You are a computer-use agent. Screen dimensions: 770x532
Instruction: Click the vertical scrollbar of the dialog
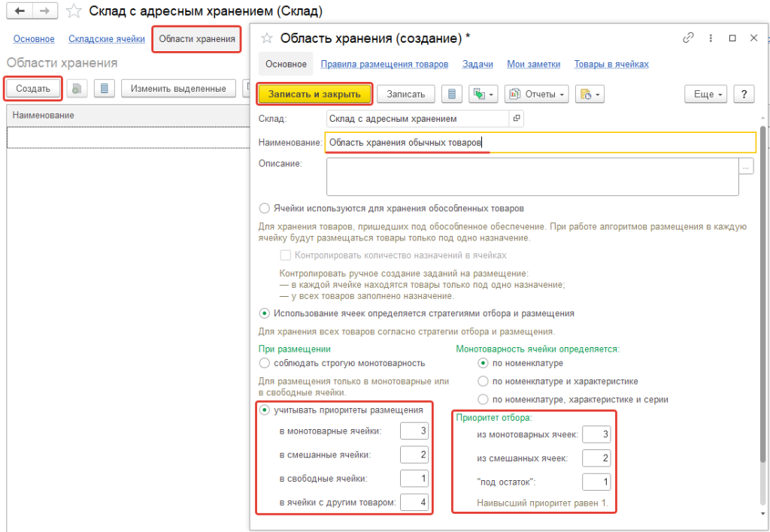coord(762,301)
